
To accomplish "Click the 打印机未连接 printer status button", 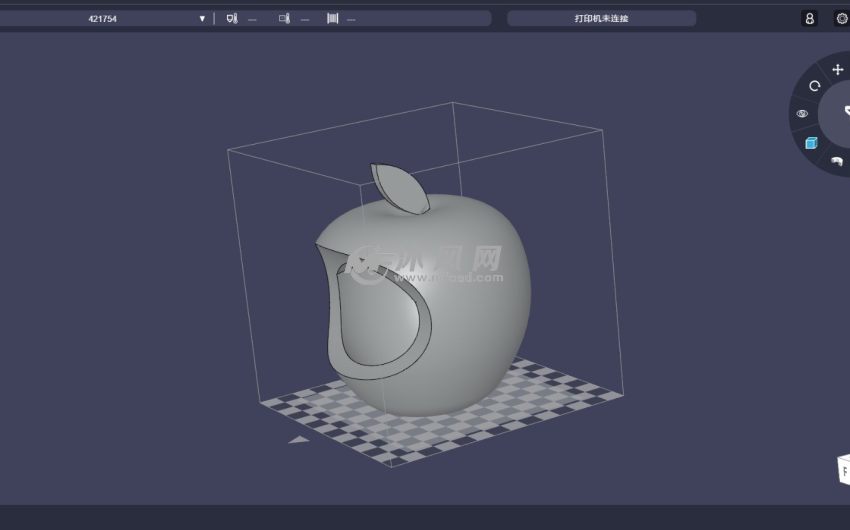I will point(601,18).
